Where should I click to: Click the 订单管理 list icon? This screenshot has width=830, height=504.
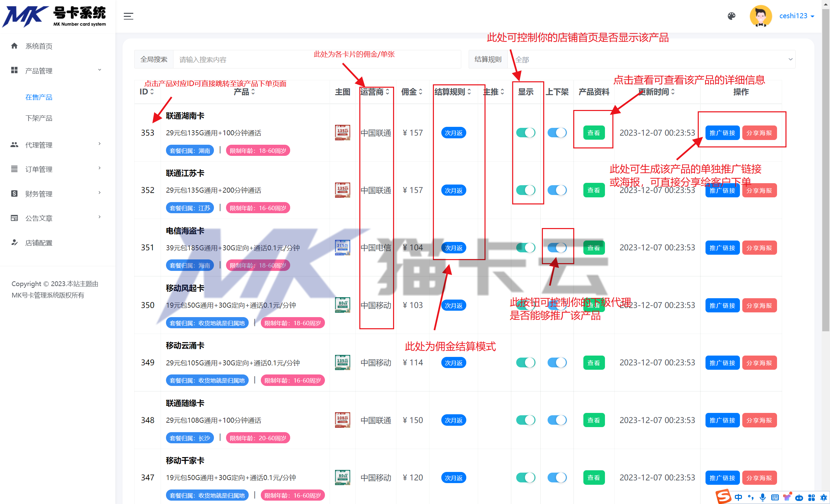point(14,169)
